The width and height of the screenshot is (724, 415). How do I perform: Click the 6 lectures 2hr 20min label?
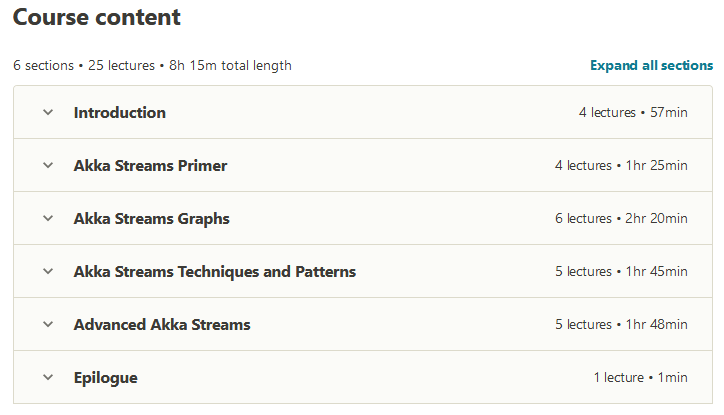621,219
